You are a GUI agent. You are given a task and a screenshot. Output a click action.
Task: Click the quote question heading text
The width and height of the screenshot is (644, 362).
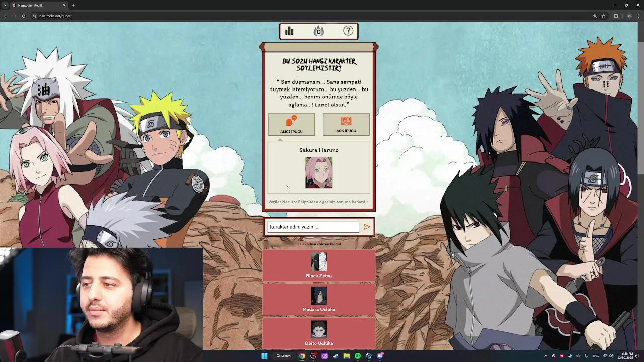[318, 64]
